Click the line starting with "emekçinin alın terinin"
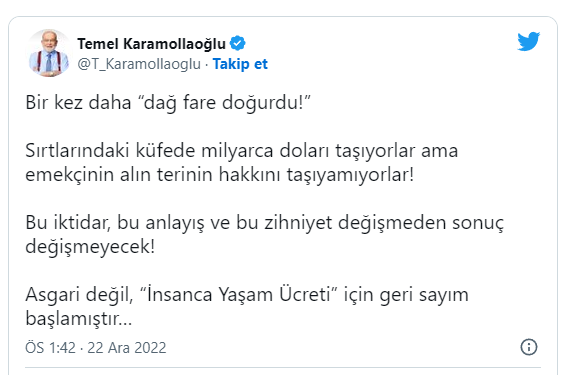Image resolution: width=561 pixels, height=375 pixels. [x=220, y=175]
